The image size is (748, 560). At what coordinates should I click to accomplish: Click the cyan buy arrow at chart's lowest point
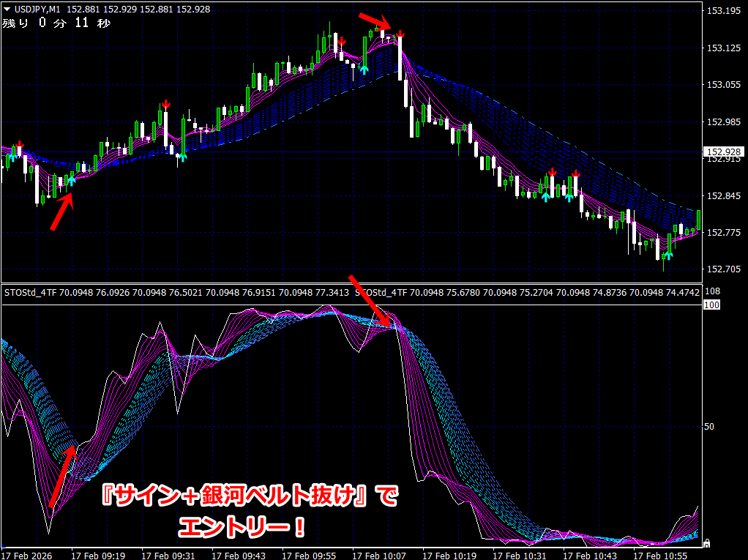click(x=667, y=255)
